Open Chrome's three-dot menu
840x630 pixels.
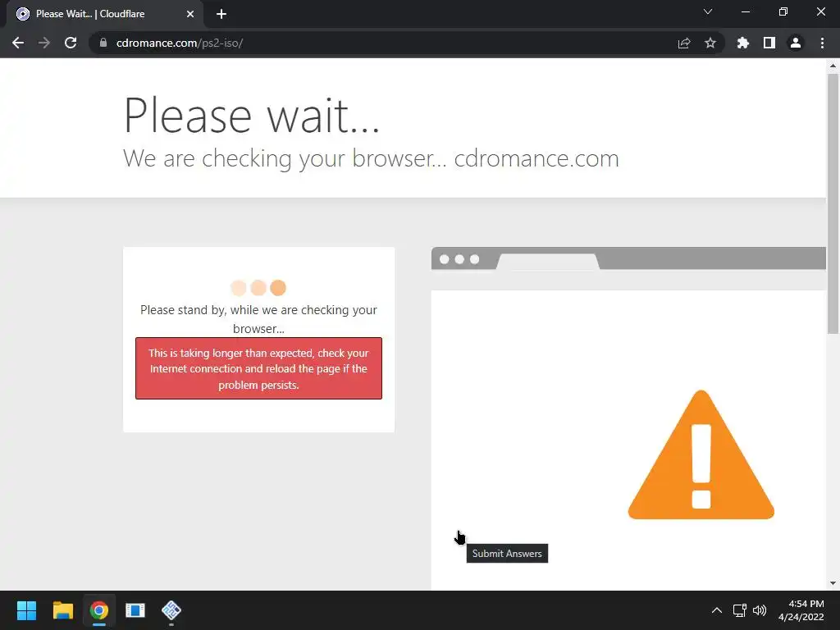click(822, 43)
